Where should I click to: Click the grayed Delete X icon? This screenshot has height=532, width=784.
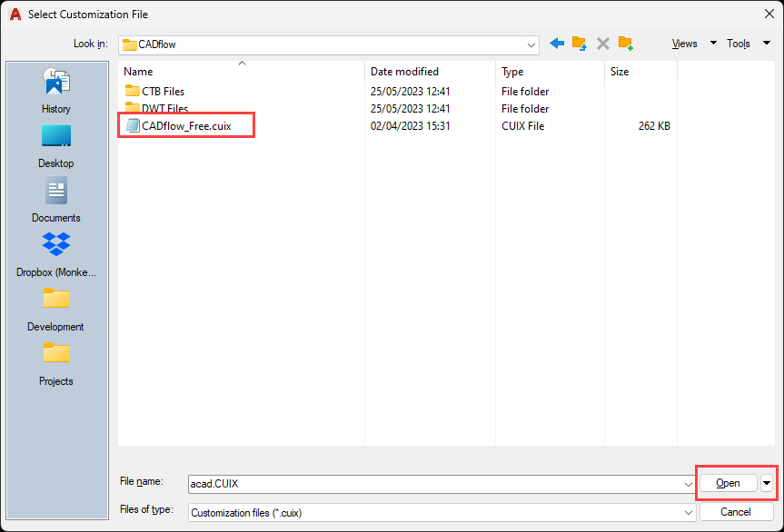tap(603, 44)
